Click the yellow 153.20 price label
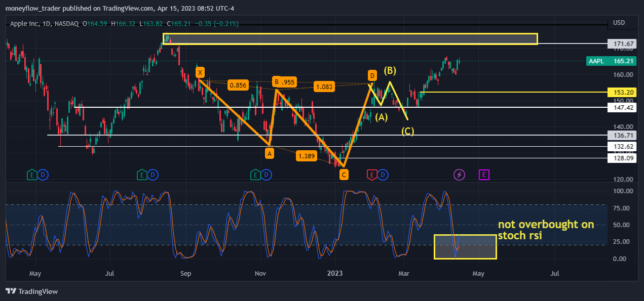Viewport: 644px width, 301px height. (x=622, y=92)
